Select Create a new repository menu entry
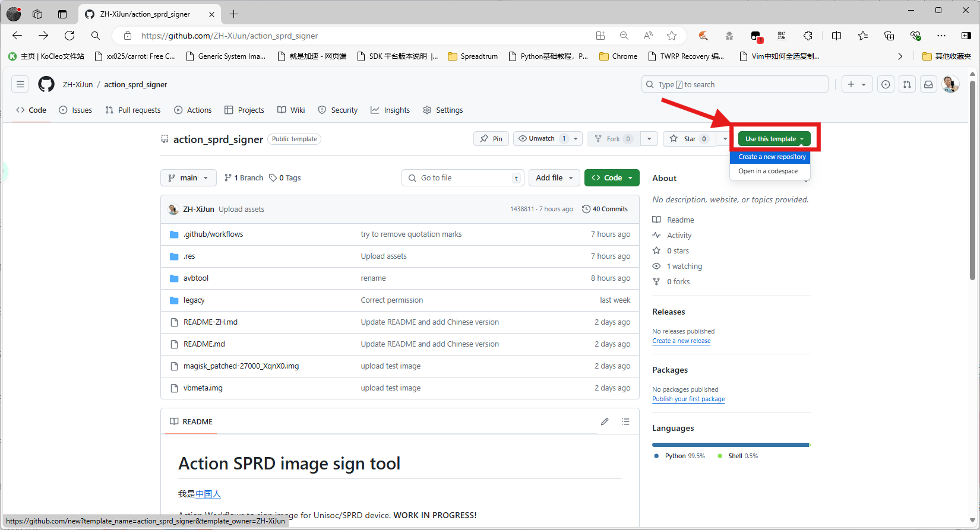 770,157
